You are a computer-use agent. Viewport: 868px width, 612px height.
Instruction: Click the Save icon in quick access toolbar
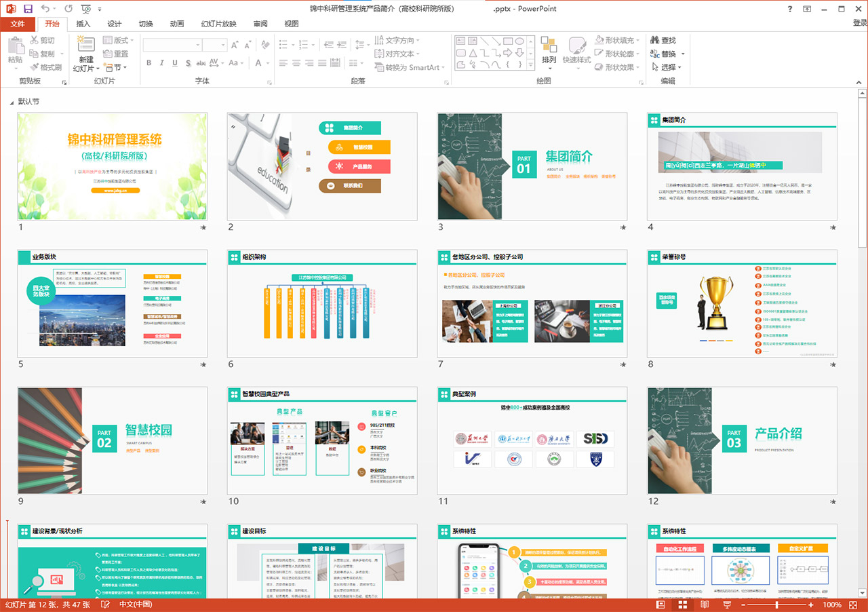pyautogui.click(x=28, y=9)
